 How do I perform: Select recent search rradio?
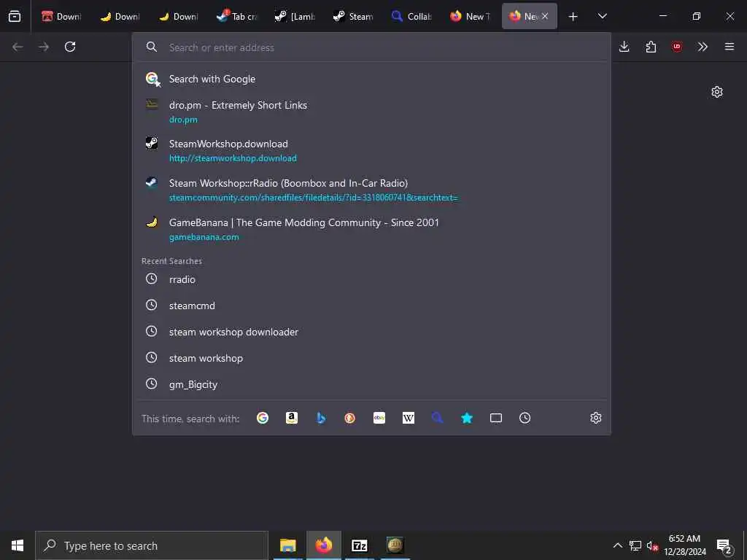tap(371, 279)
